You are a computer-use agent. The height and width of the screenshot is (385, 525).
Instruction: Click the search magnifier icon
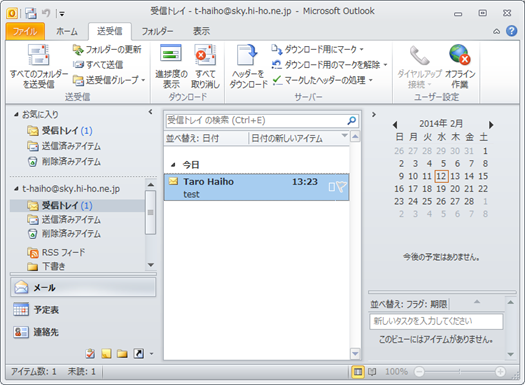(352, 121)
